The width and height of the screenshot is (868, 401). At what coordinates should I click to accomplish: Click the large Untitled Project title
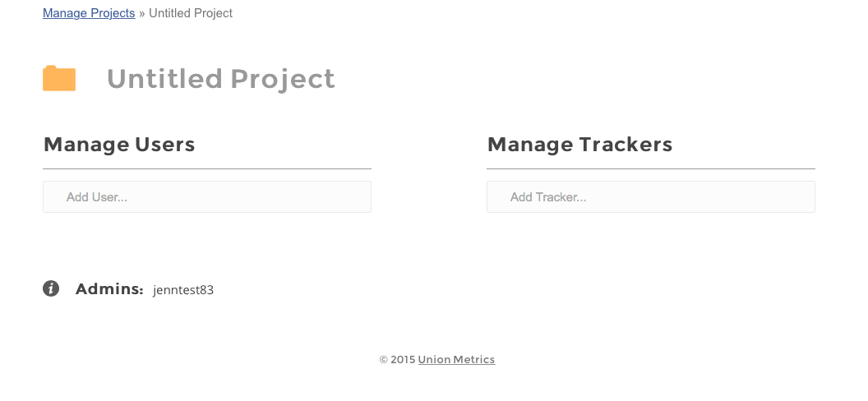click(221, 79)
